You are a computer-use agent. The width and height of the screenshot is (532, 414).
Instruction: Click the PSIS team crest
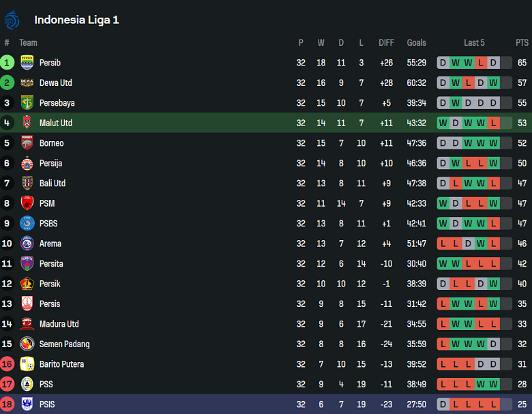point(27,404)
